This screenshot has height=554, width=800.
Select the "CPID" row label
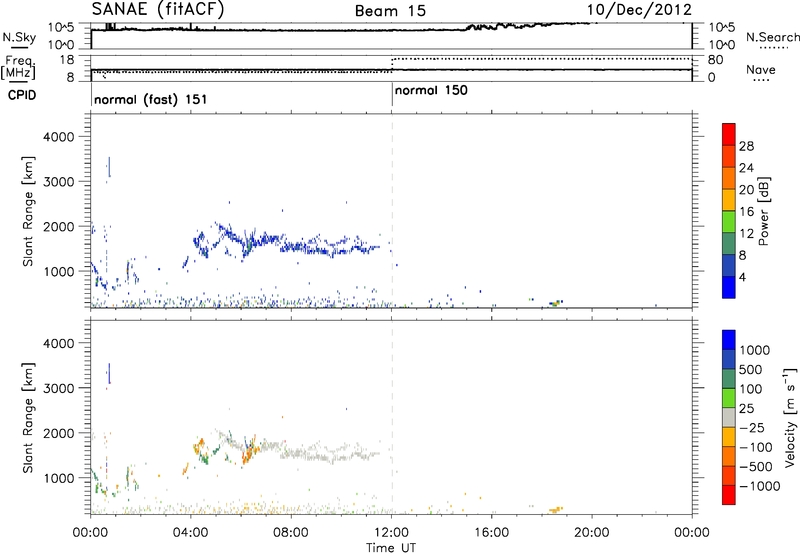click(22, 95)
